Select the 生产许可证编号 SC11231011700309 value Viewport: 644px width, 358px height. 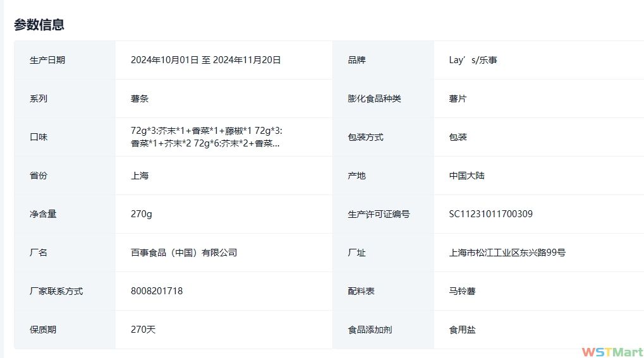tap(490, 214)
